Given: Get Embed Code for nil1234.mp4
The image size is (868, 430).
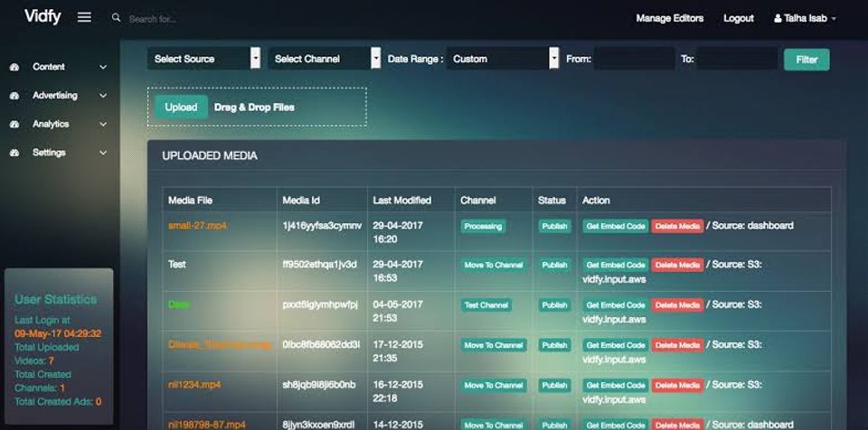Looking at the screenshot, I should (616, 385).
